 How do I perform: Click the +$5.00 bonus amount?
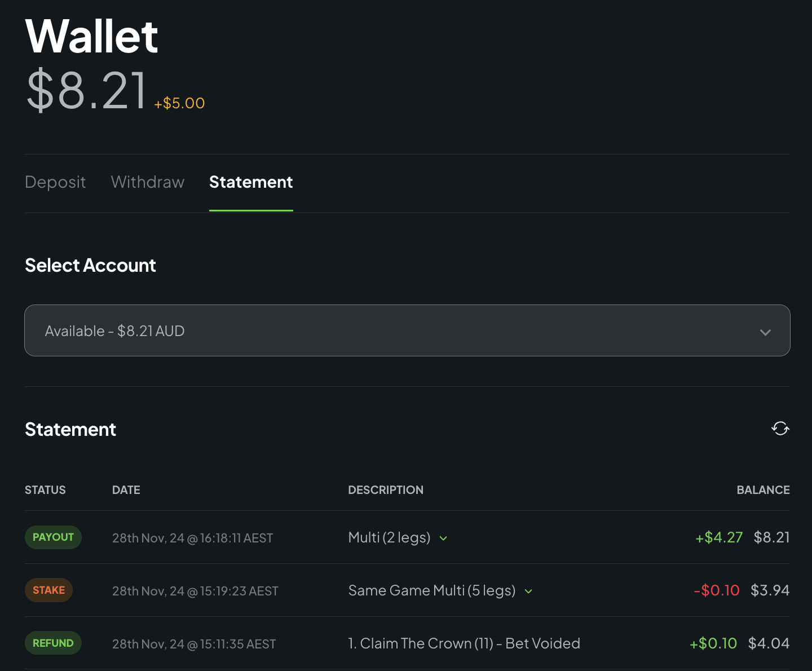pyautogui.click(x=179, y=103)
